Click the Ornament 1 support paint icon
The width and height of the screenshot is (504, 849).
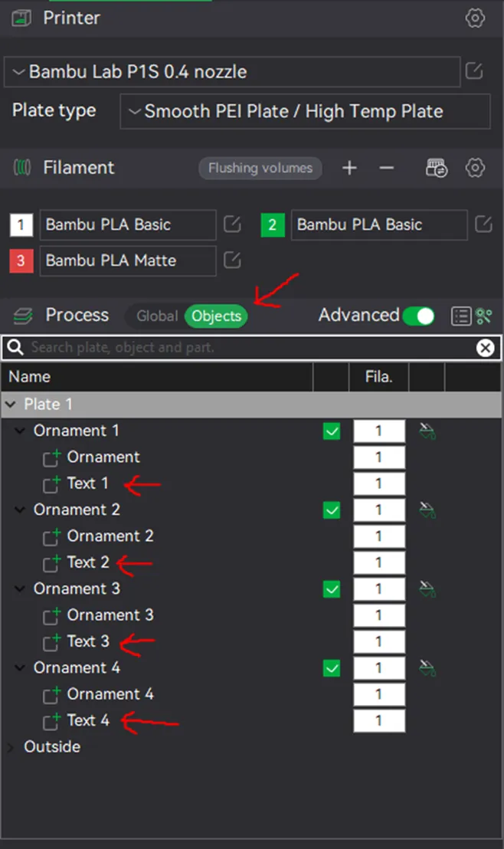427,431
